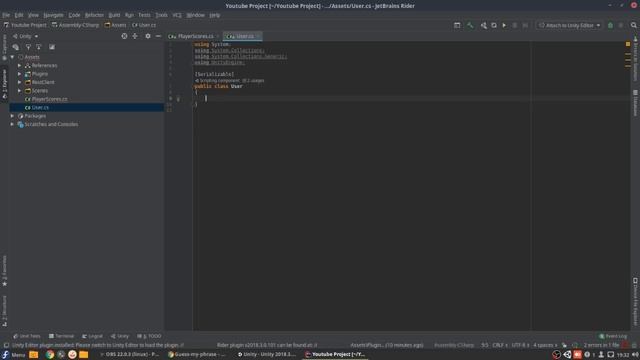The image size is (640, 360).
Task: Click Youtube Project breadcrumb
Action: tap(25, 25)
